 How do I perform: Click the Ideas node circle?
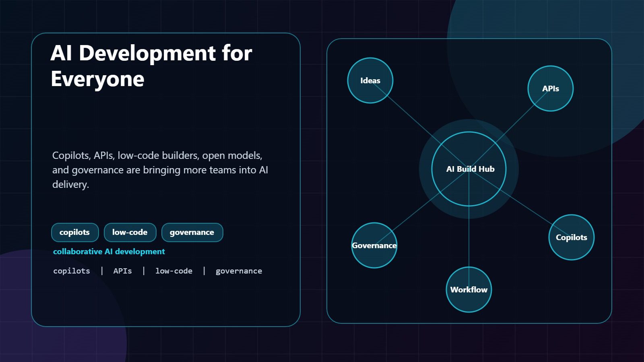[370, 80]
